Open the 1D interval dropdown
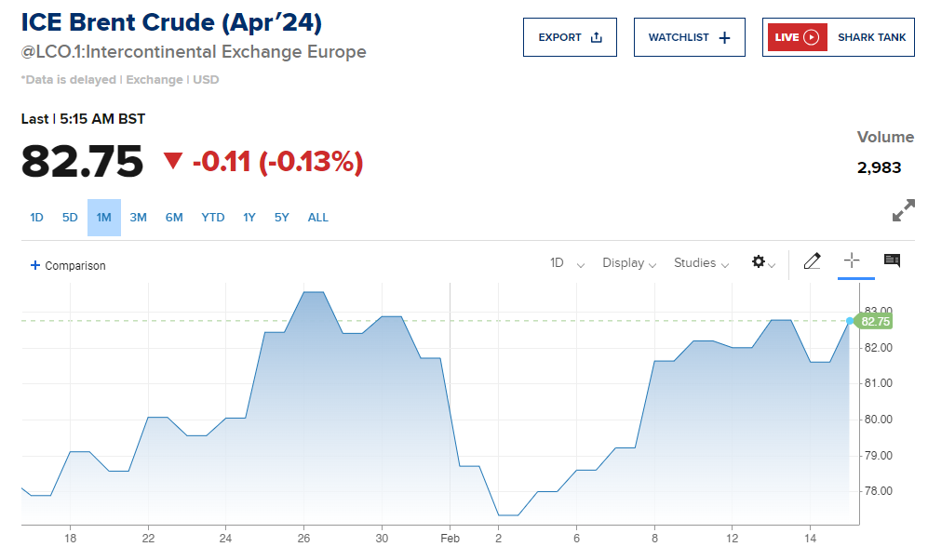 (x=567, y=263)
